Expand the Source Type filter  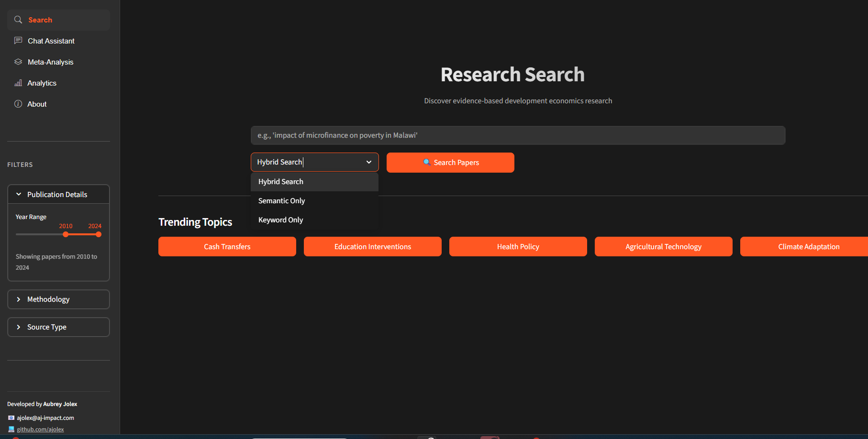click(19, 327)
